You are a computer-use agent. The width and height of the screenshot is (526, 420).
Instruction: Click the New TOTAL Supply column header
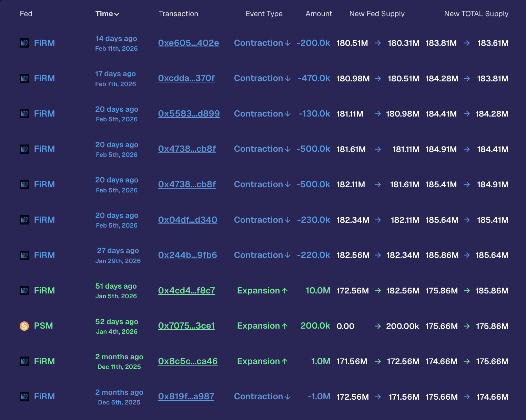pos(476,14)
